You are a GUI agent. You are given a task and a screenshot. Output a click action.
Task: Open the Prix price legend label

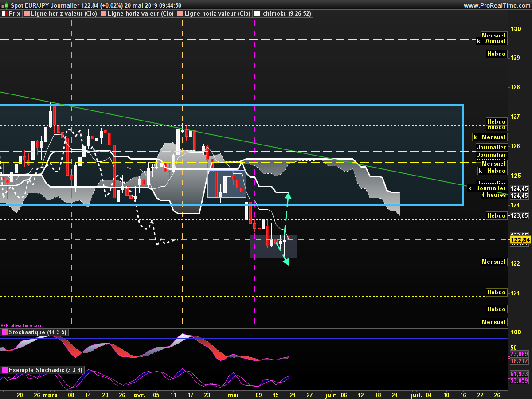click(14, 14)
